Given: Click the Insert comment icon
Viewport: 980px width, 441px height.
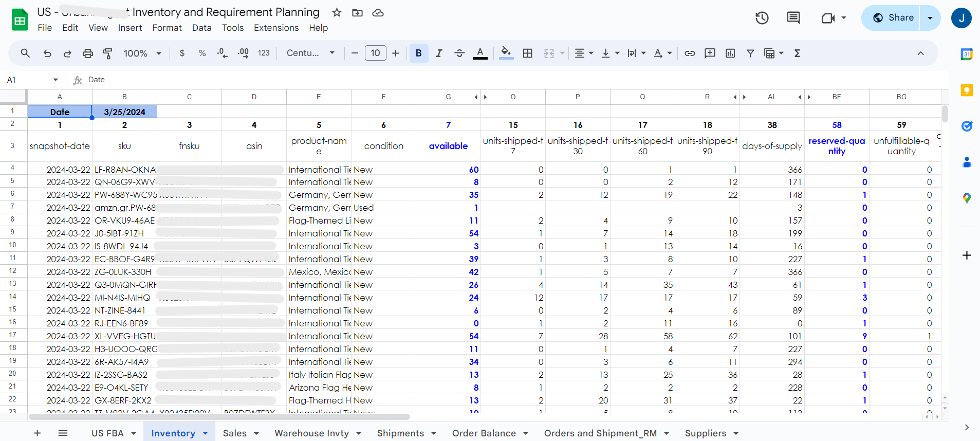Looking at the screenshot, I should point(710,53).
